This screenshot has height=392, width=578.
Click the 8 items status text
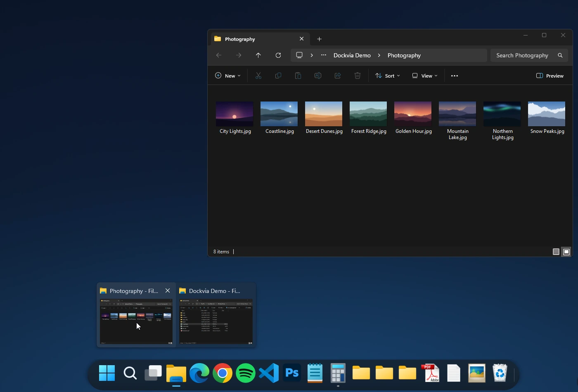[221, 252]
